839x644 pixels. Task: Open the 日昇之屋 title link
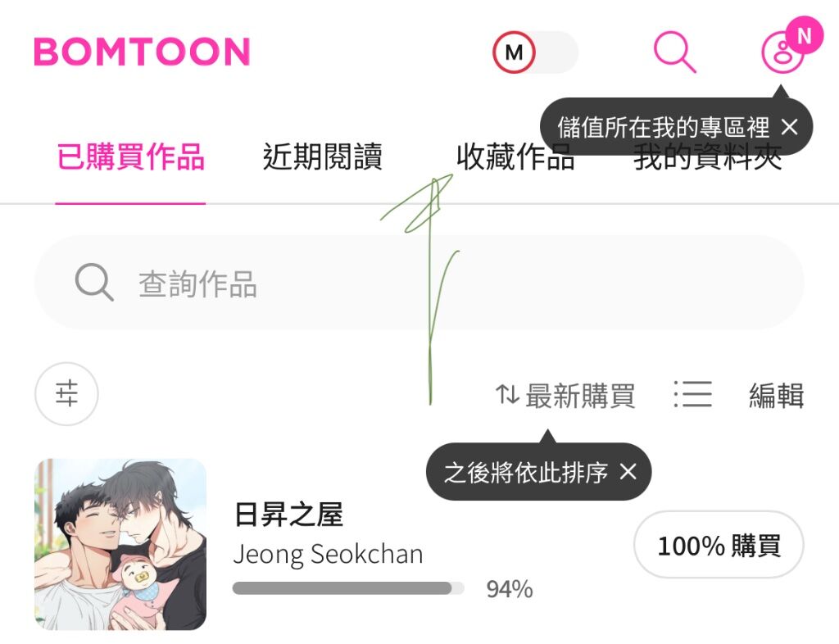289,514
